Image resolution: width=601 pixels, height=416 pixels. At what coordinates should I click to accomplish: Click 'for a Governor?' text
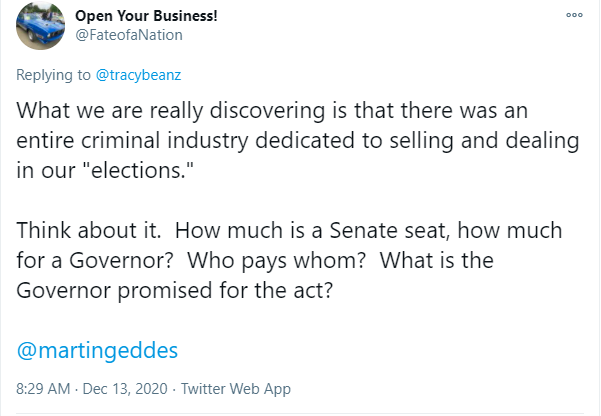pyautogui.click(x=95, y=260)
